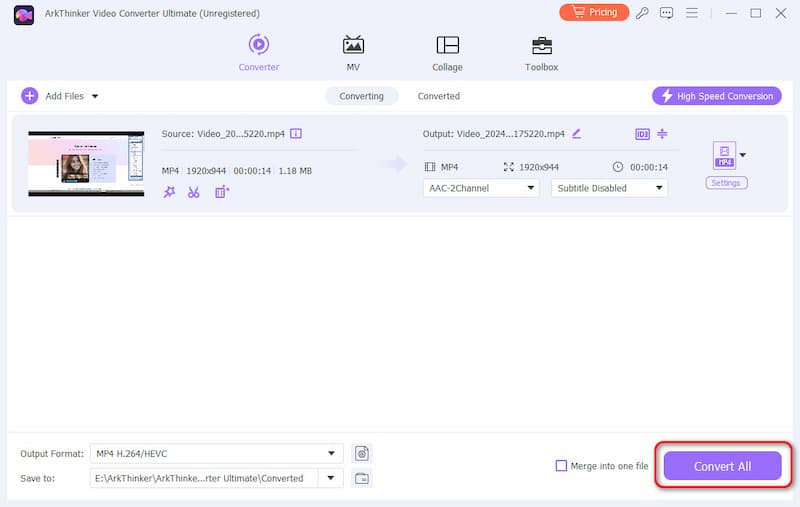Click the enhance video icon
Viewport: 800px width, 507px height.
[x=222, y=192]
